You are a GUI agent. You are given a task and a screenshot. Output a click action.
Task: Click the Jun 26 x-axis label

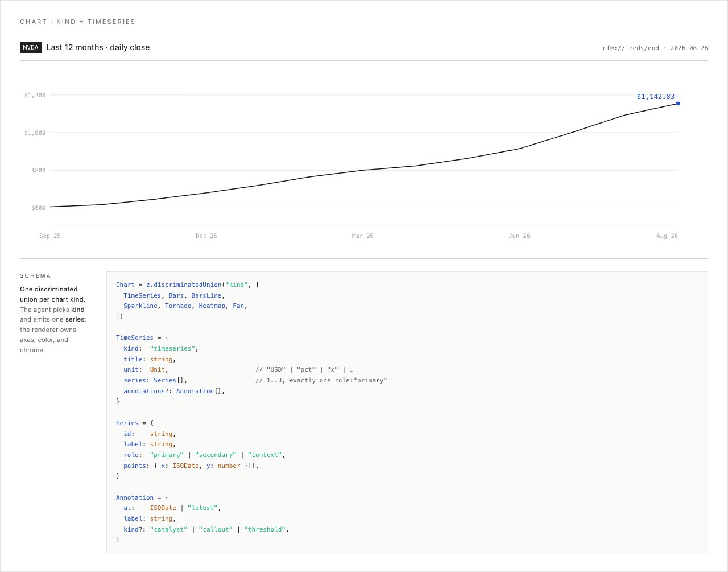519,236
